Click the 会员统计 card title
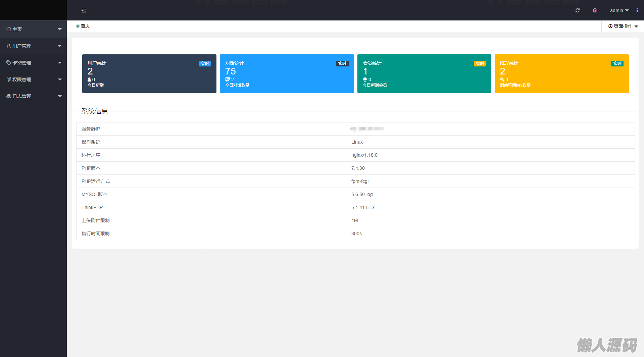This screenshot has height=357, width=644. coord(372,63)
